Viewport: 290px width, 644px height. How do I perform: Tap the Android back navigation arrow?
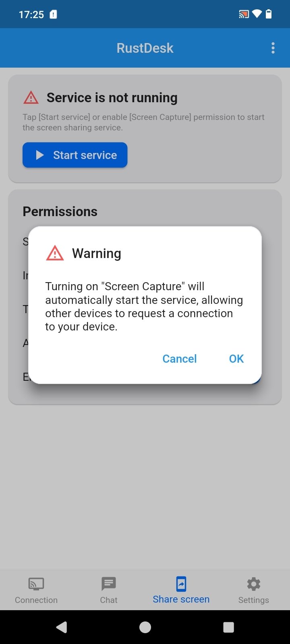click(x=62, y=627)
